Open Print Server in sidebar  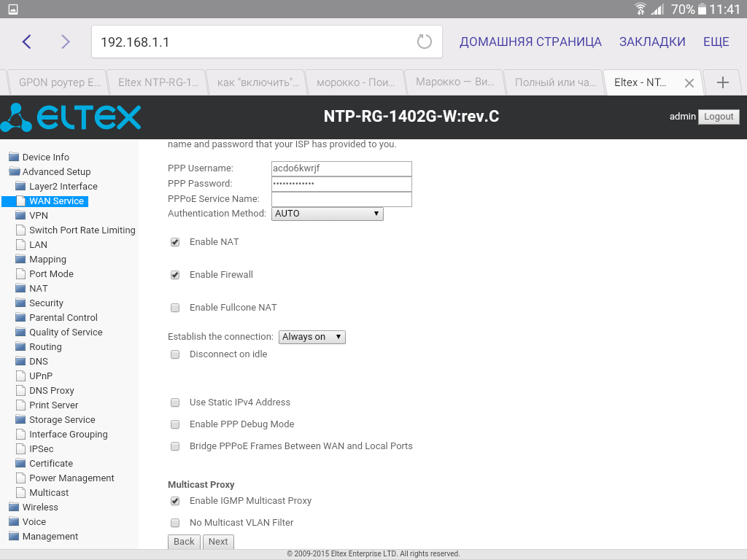[x=54, y=405]
